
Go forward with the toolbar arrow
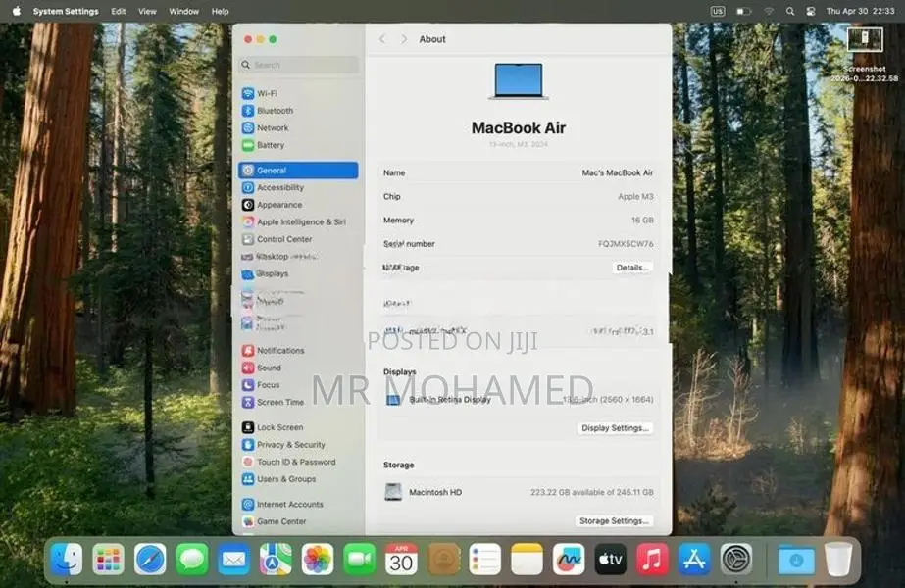(x=404, y=39)
